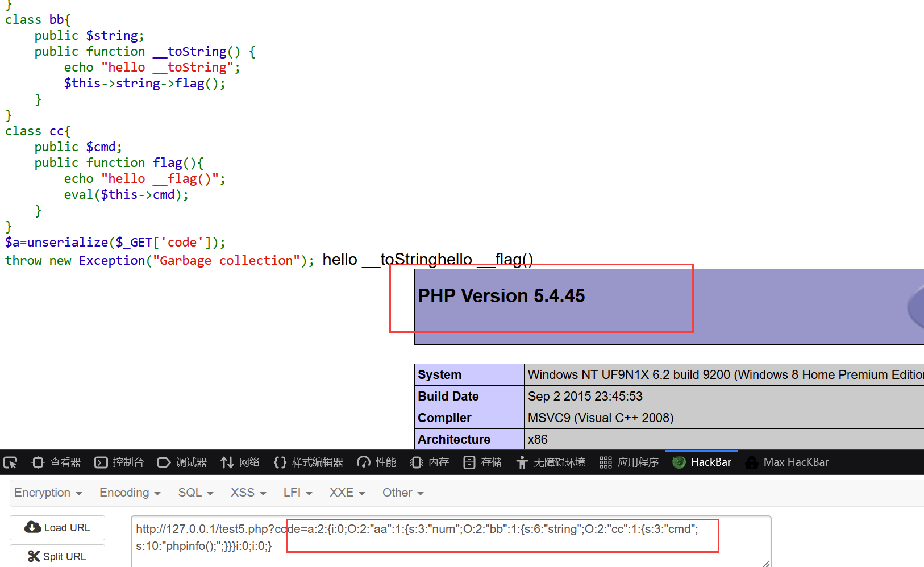Click the "class bb{" code line
Screen dimensions: 924x567
38,20
